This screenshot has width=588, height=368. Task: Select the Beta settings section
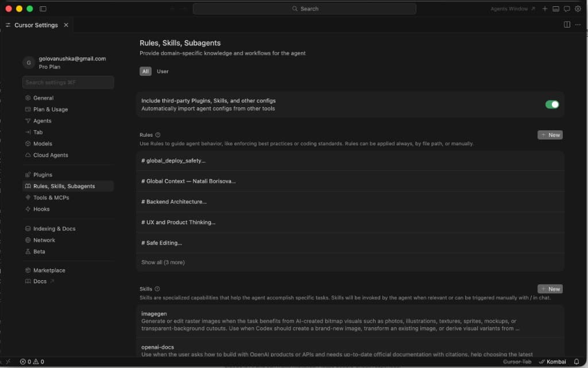(x=39, y=251)
